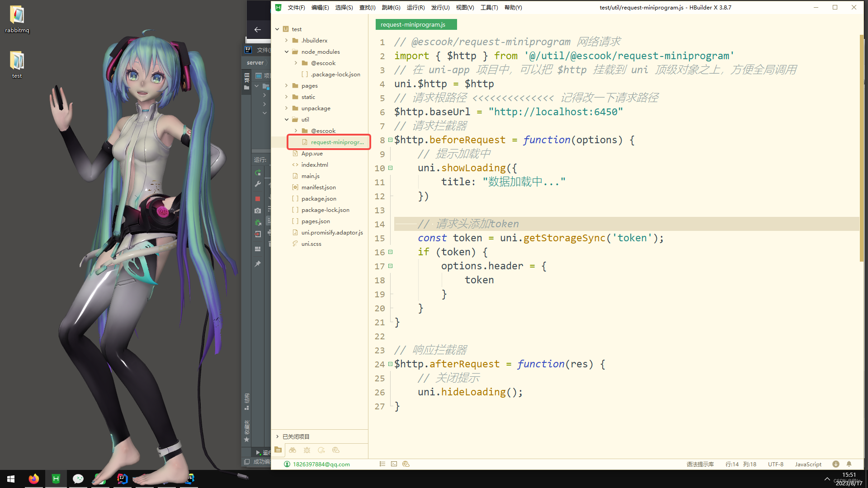Screen dimensions: 868x488
Task: Open the project manager folder icon
Action: [x=278, y=450]
